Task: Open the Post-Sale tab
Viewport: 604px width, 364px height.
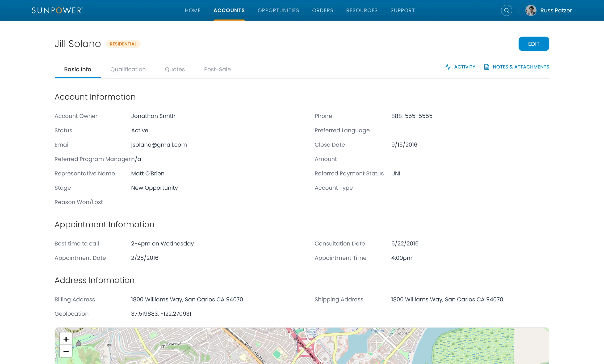Action: point(218,69)
